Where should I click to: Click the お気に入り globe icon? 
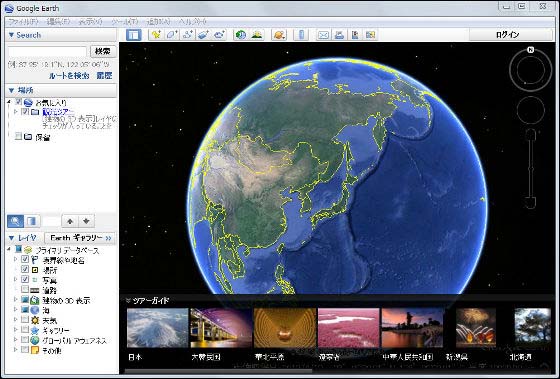(28, 103)
